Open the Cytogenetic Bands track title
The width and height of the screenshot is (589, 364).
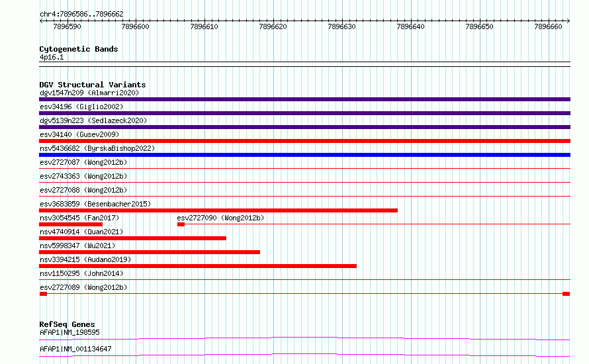tap(79, 49)
